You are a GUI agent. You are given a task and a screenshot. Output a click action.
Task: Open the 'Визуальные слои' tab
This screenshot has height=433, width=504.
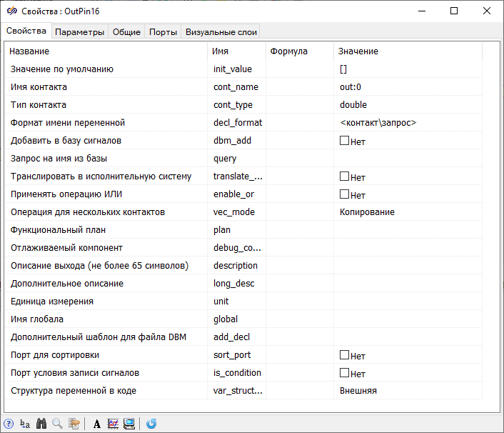[x=221, y=32]
